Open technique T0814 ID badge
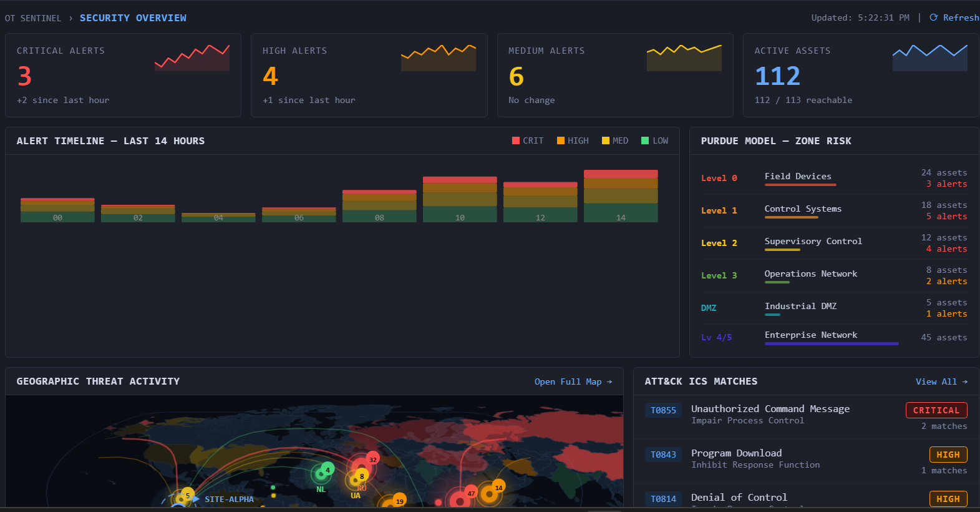This screenshot has width=980, height=512. (663, 499)
